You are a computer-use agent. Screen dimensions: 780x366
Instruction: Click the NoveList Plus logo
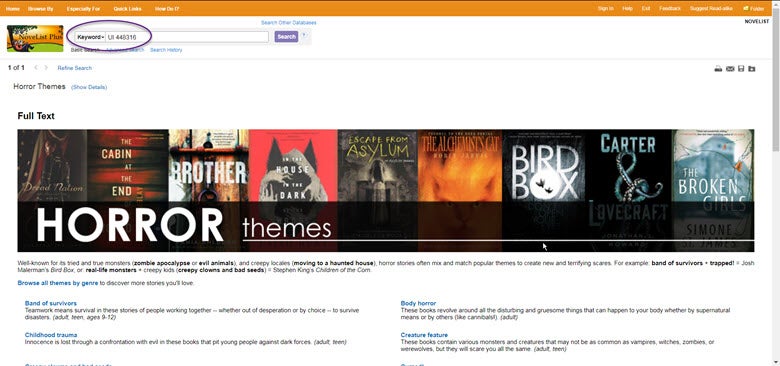tap(35, 38)
